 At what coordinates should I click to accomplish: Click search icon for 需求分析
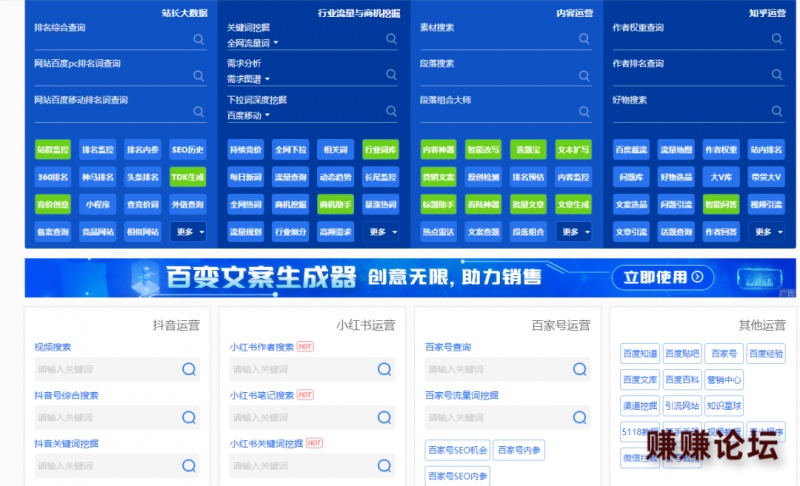(391, 74)
